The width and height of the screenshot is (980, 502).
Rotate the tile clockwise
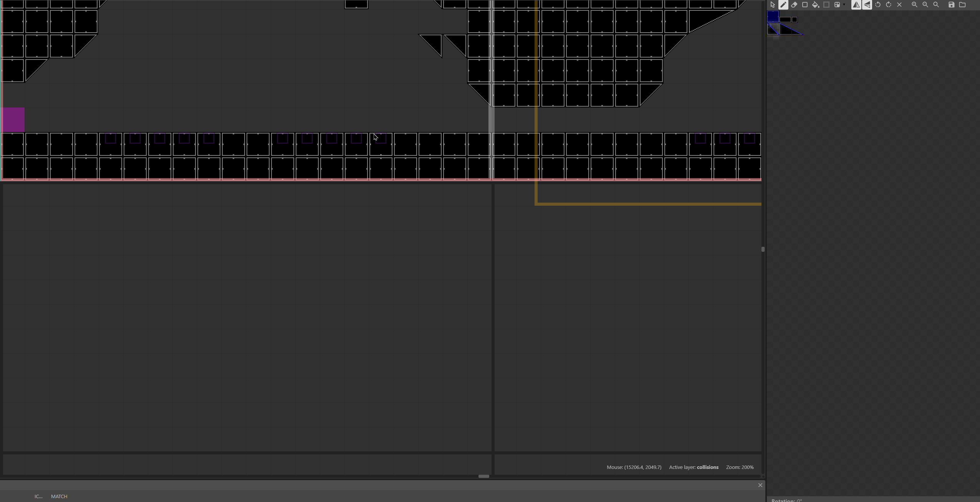(889, 5)
